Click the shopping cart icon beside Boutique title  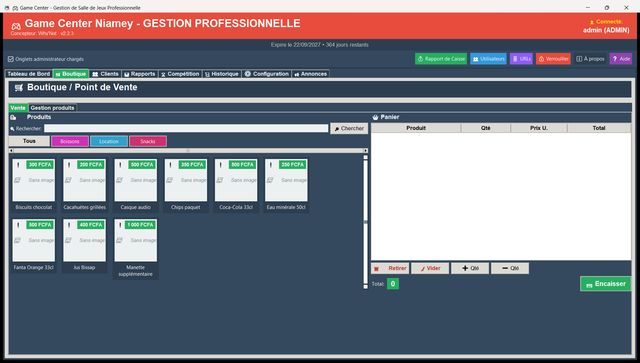(x=19, y=87)
